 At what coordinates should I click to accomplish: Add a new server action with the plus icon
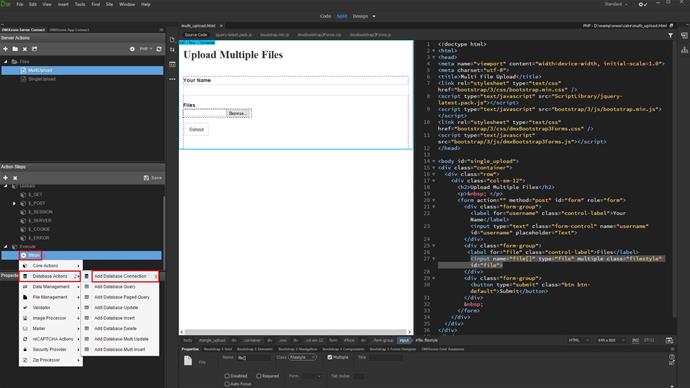[x=5, y=49]
